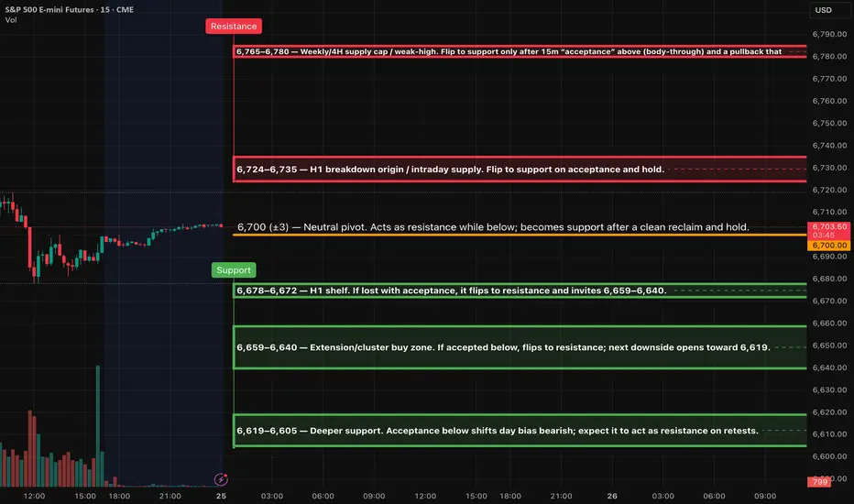Click the red 799 volume value label
The height and width of the screenshot is (504, 854).
point(818,482)
